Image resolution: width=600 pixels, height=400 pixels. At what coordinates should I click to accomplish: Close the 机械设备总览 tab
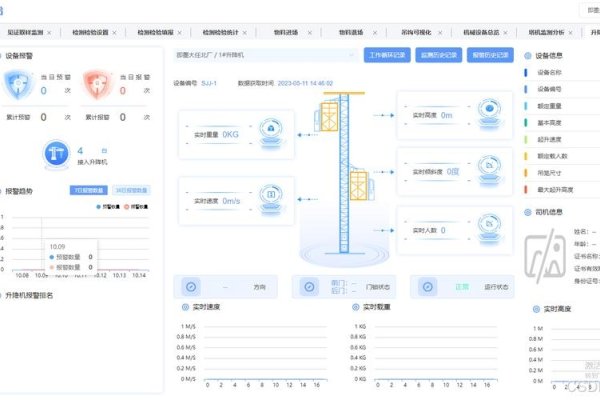(x=505, y=33)
